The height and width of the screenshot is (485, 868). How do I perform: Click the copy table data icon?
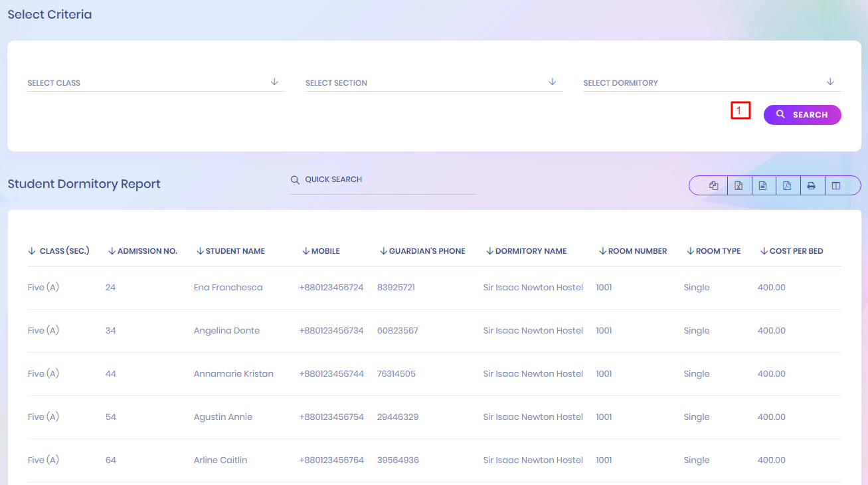click(x=714, y=186)
